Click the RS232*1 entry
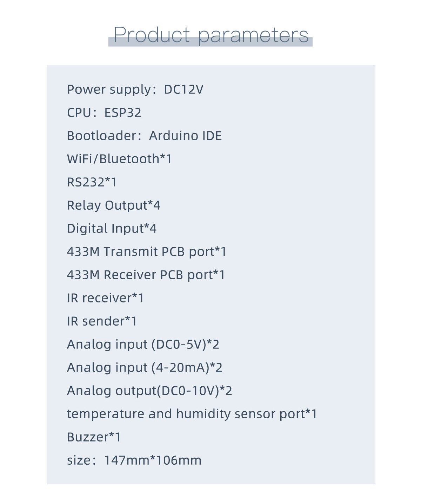Screen dimensions: 421x504 92,182
